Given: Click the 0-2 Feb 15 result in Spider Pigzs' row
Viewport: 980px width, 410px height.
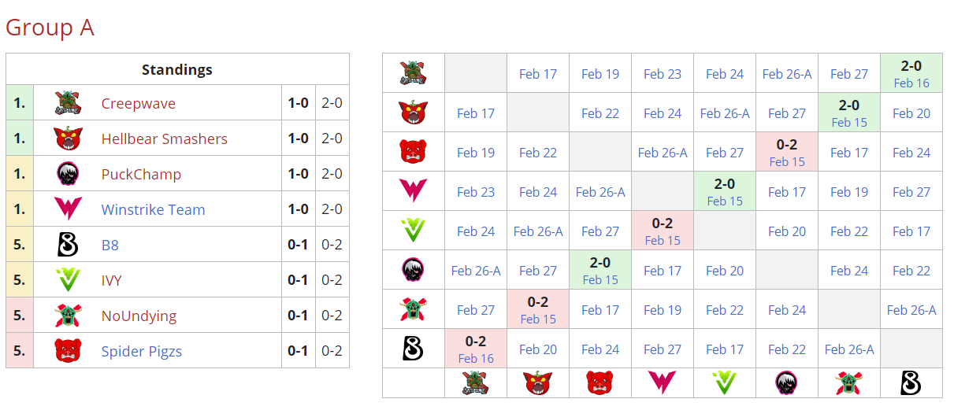Looking at the screenshot, I should [x=787, y=152].
